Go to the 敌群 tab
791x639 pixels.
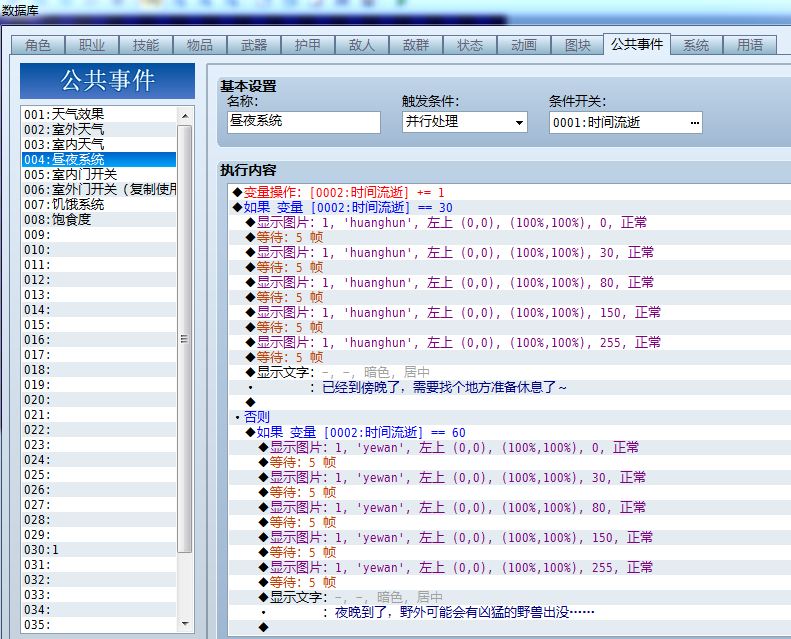[416, 45]
